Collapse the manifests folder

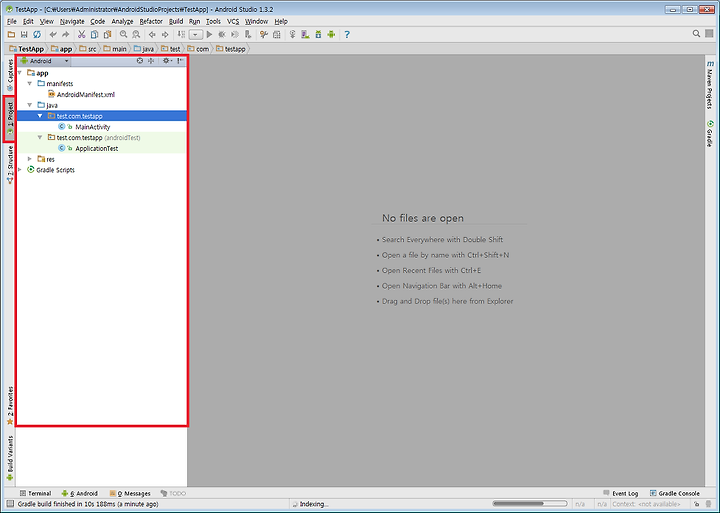tap(30, 83)
